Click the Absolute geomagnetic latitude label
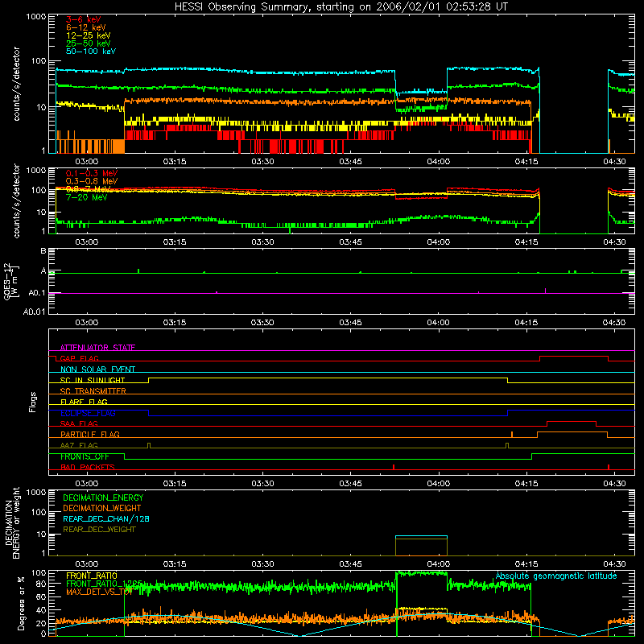This screenshot has width=644, height=644. pos(556,576)
